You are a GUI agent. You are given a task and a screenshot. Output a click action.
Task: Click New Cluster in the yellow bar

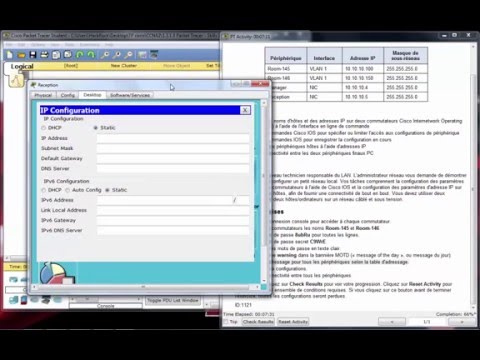(x=124, y=66)
